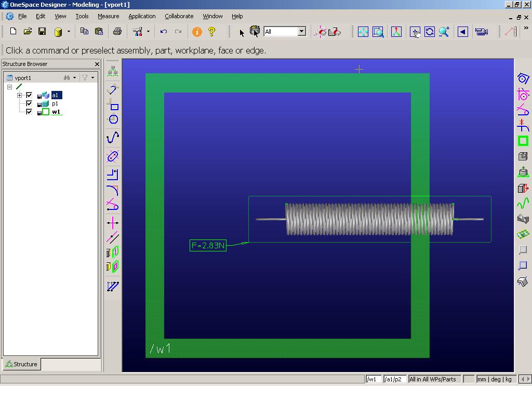The height and width of the screenshot is (399, 532).
Task: Click the /w1 status bar field
Action: point(374,379)
